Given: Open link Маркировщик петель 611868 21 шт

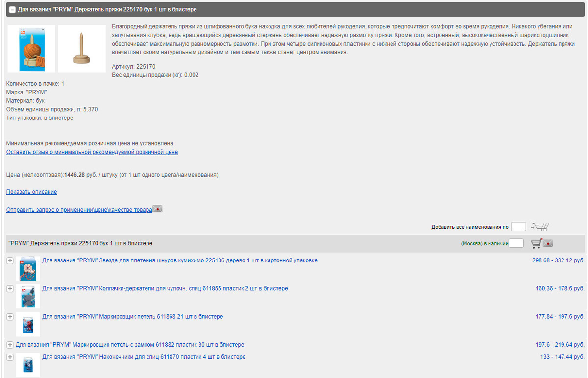Looking at the screenshot, I should (x=133, y=317).
